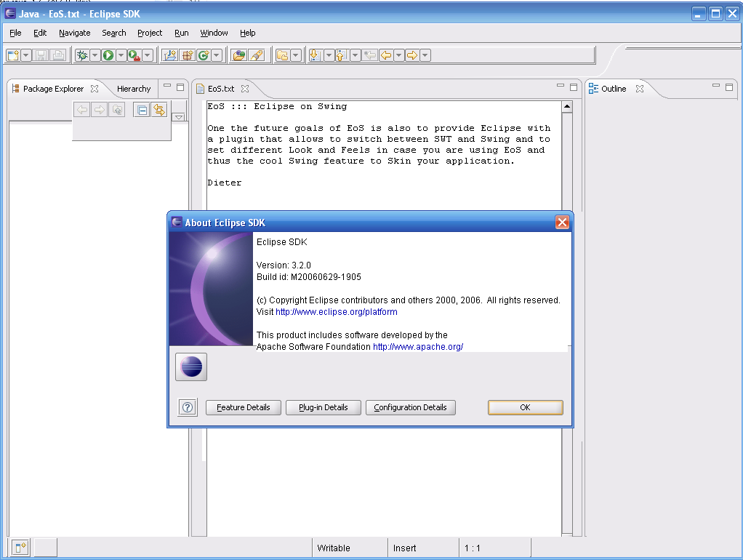This screenshot has width=743, height=560.
Task: Click the disabled Save disk icon
Action: click(x=41, y=55)
